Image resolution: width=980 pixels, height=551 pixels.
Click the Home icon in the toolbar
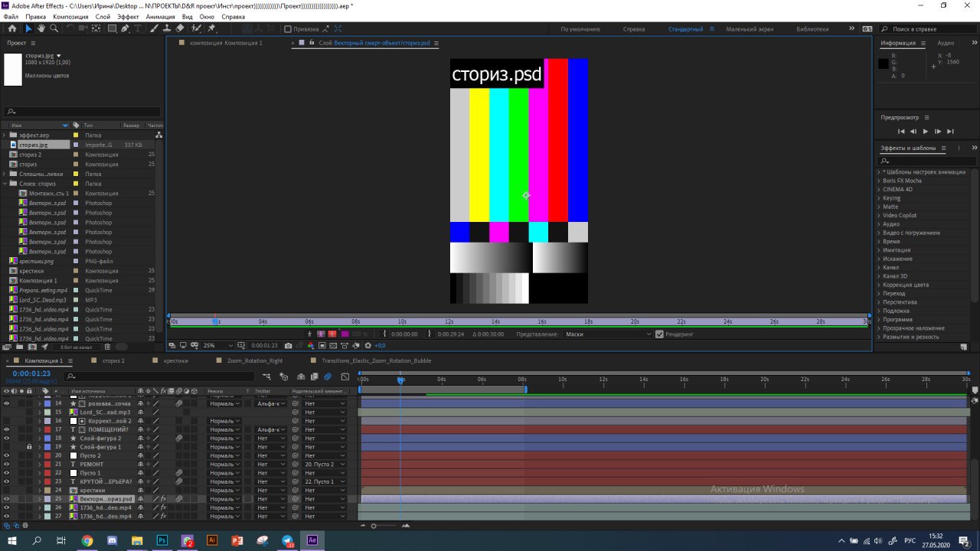11,28
